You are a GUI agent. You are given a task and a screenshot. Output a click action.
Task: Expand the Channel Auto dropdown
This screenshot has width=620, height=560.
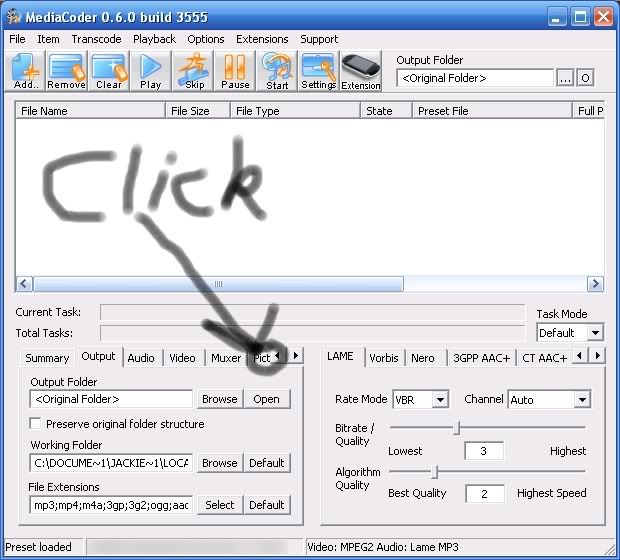(582, 400)
